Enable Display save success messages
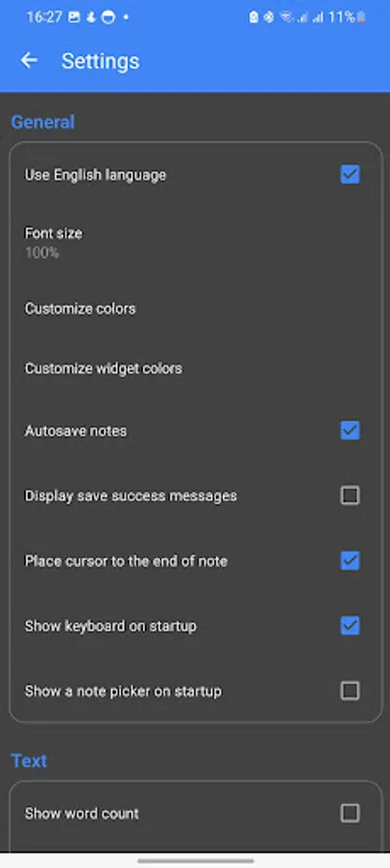This screenshot has height=868, width=390. 350,496
